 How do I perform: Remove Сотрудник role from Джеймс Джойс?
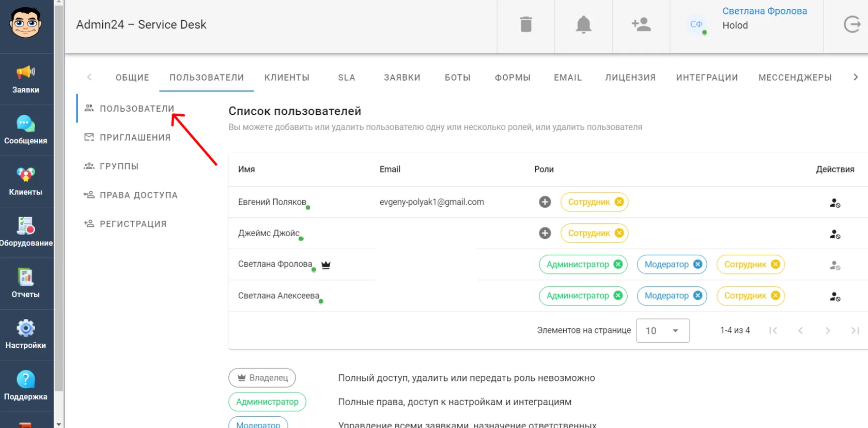(619, 233)
